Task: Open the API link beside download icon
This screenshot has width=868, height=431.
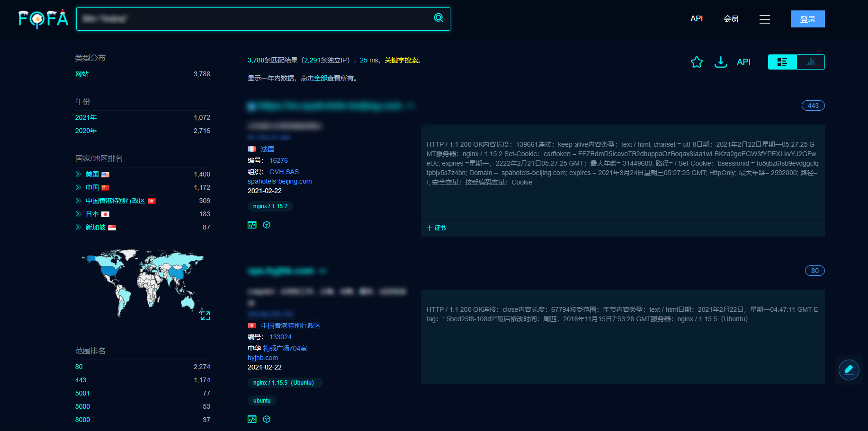Action: tap(743, 62)
